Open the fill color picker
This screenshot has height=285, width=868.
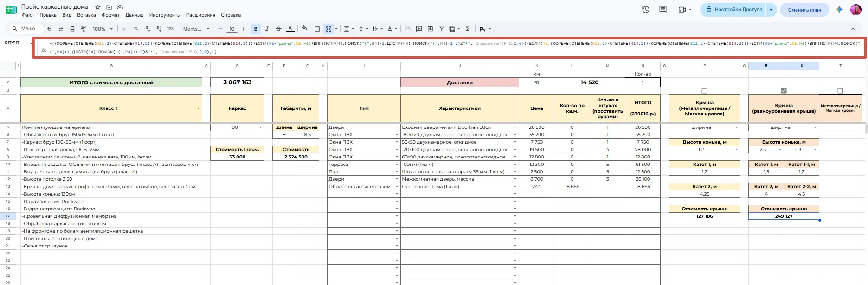point(305,29)
